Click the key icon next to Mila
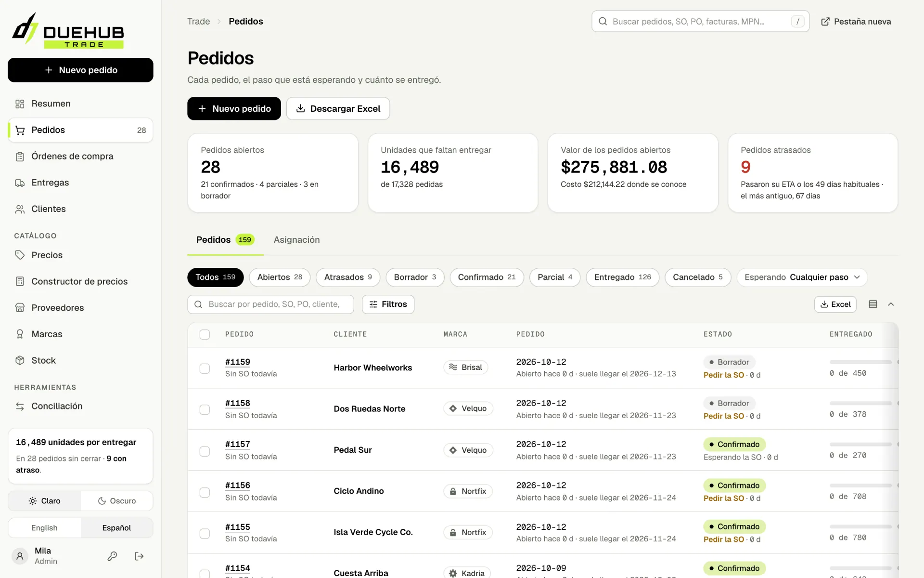This screenshot has width=924, height=578. (x=112, y=556)
